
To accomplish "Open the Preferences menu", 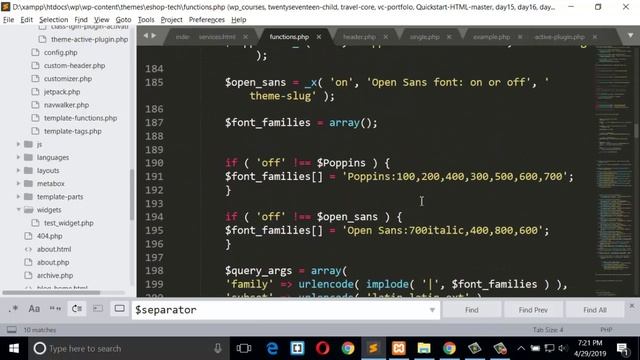I will [x=207, y=20].
